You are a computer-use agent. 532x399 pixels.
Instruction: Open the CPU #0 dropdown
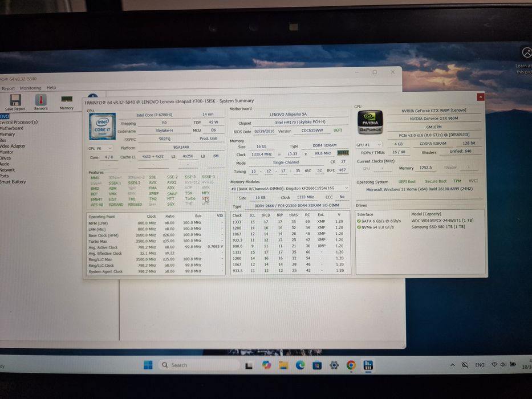100,148
